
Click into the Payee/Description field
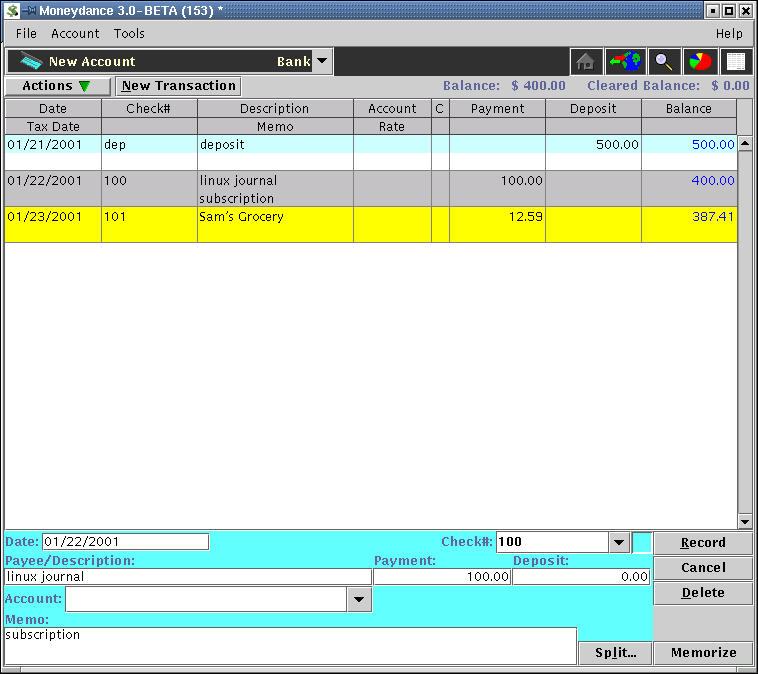click(x=188, y=577)
